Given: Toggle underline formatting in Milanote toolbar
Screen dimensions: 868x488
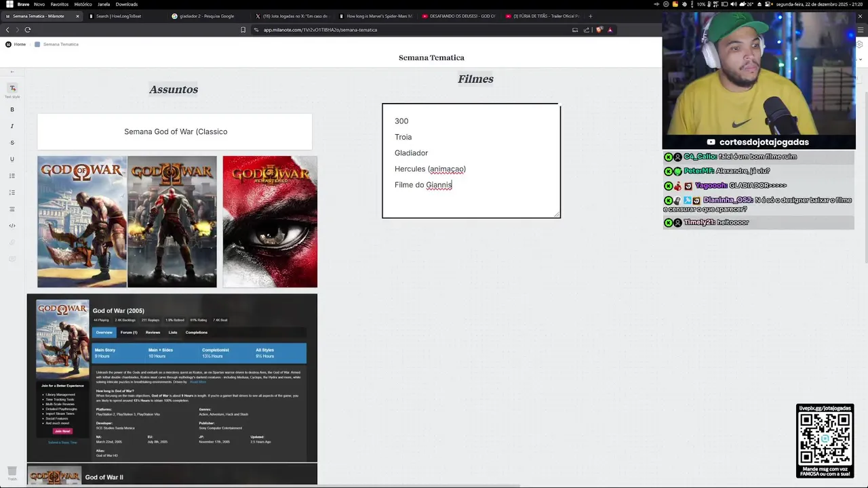Looking at the screenshot, I should [x=12, y=159].
